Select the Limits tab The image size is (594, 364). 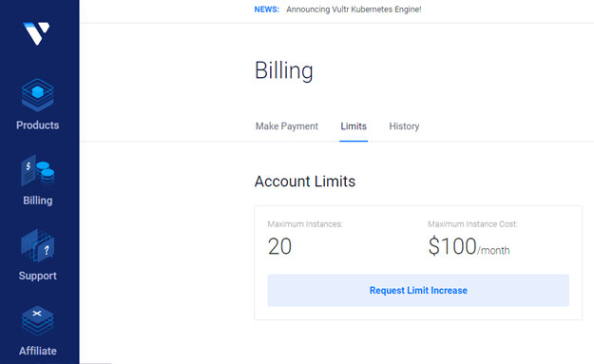pyautogui.click(x=354, y=126)
